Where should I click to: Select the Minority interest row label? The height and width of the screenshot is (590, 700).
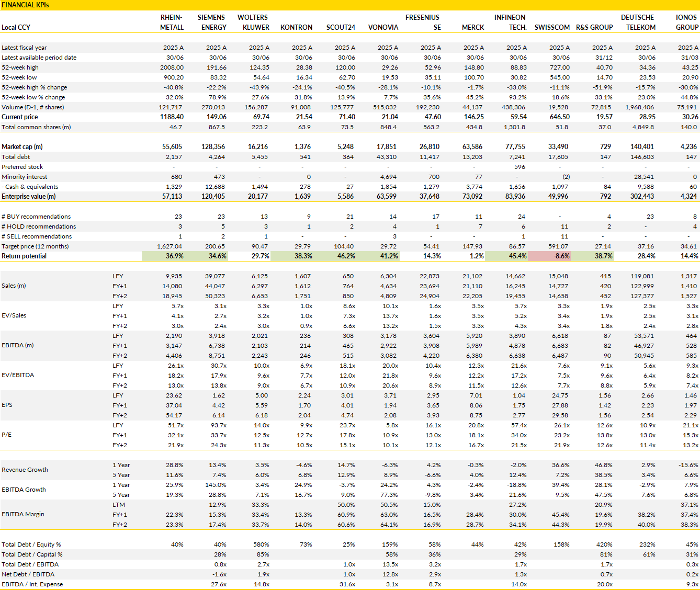click(25, 177)
